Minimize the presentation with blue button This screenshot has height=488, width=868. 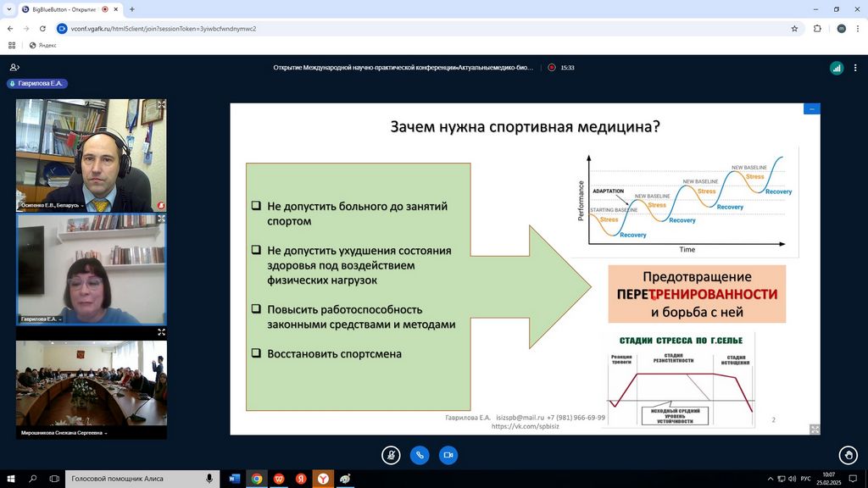[x=812, y=108]
